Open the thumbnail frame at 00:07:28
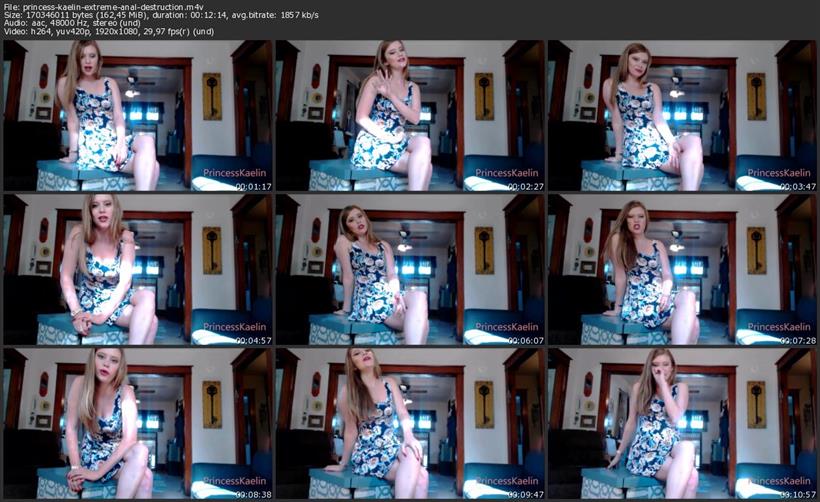This screenshot has width=820, height=502. pos(682,269)
